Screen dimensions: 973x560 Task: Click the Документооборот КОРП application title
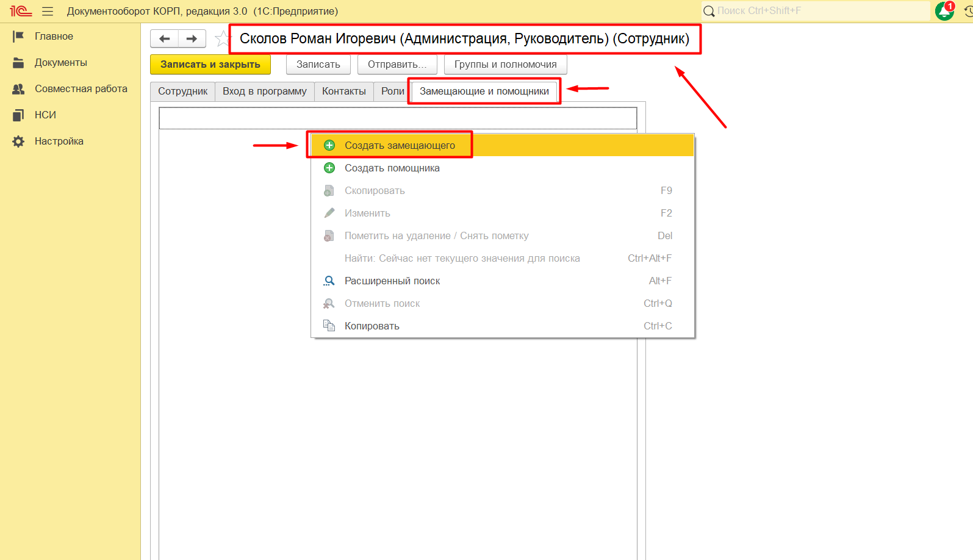tap(203, 11)
